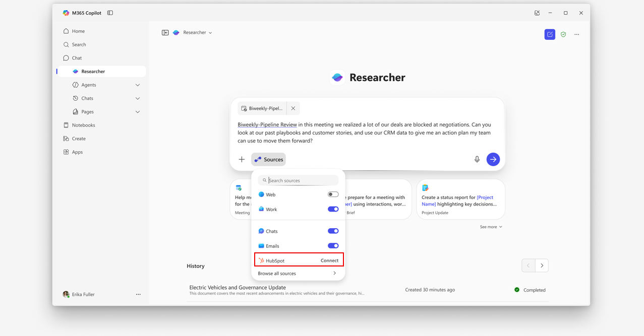Send the prompt with the arrow button

(x=493, y=159)
